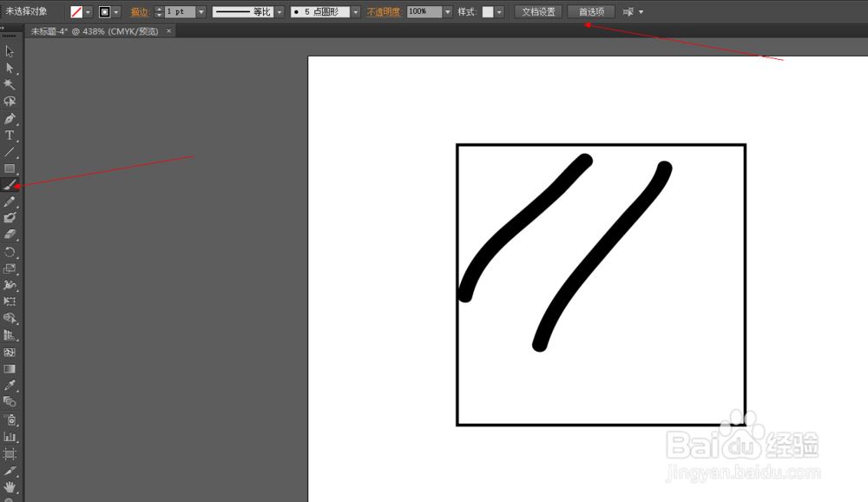The image size is (868, 502).
Task: Click the fill color swatch (none)
Action: tap(76, 11)
